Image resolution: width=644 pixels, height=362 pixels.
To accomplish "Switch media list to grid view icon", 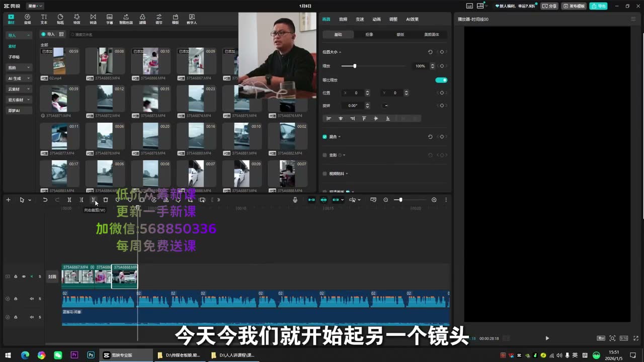I will [x=61, y=34].
